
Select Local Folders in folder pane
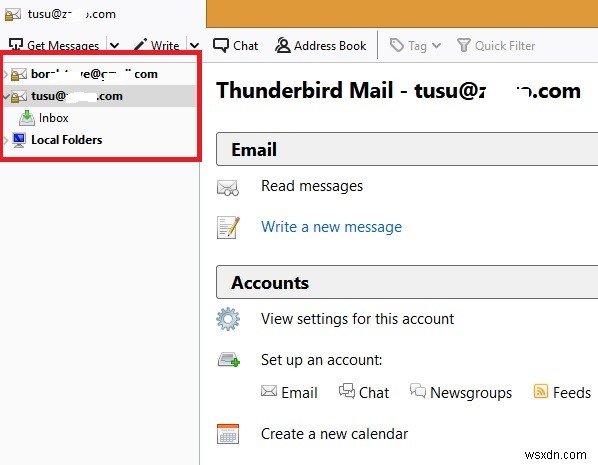coord(66,140)
